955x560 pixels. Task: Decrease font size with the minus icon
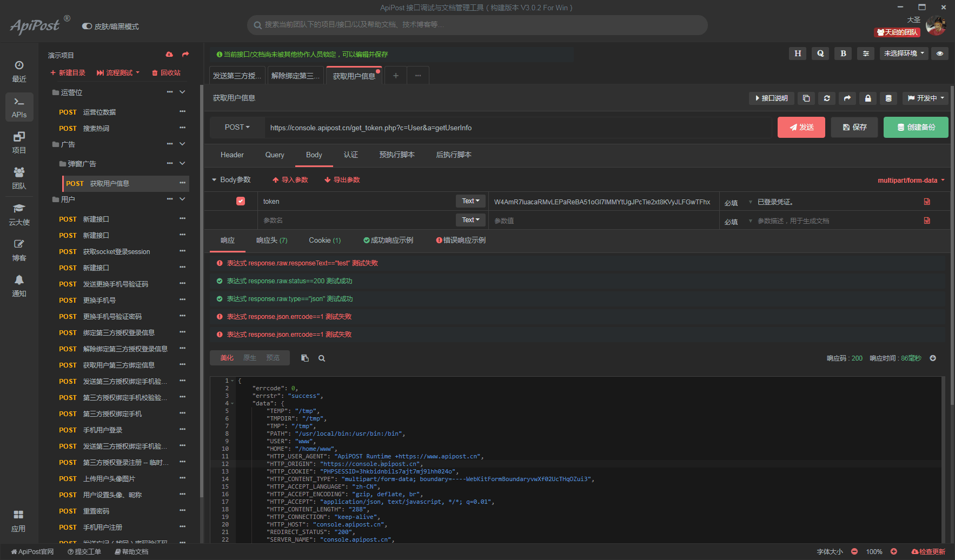click(x=854, y=552)
